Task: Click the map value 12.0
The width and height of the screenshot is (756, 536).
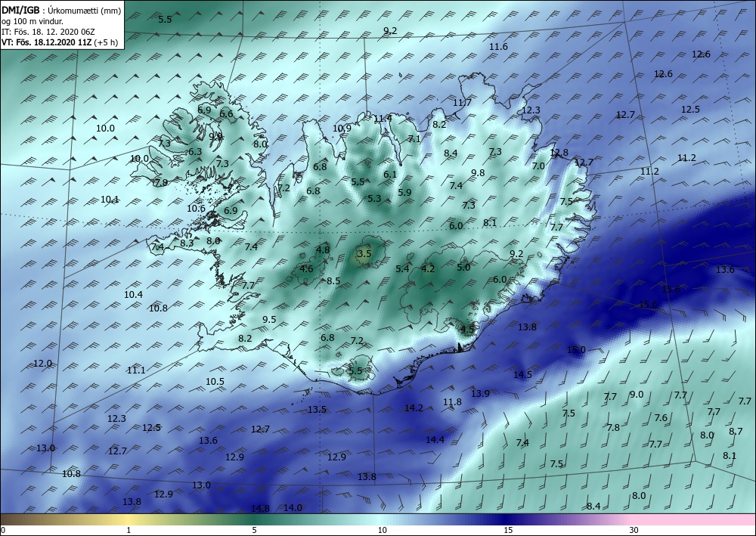Action: (x=42, y=364)
